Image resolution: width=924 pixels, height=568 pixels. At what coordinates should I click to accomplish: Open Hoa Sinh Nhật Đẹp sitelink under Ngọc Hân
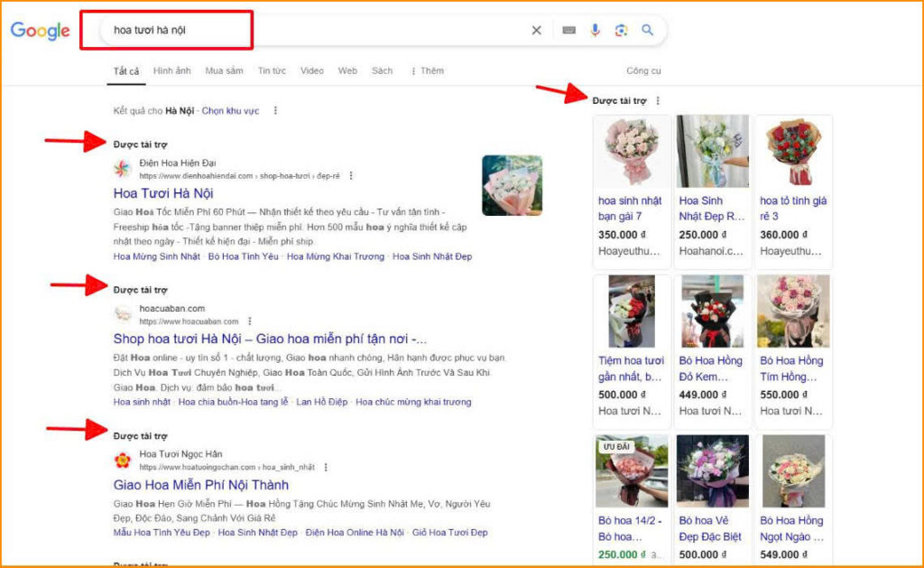(x=257, y=533)
